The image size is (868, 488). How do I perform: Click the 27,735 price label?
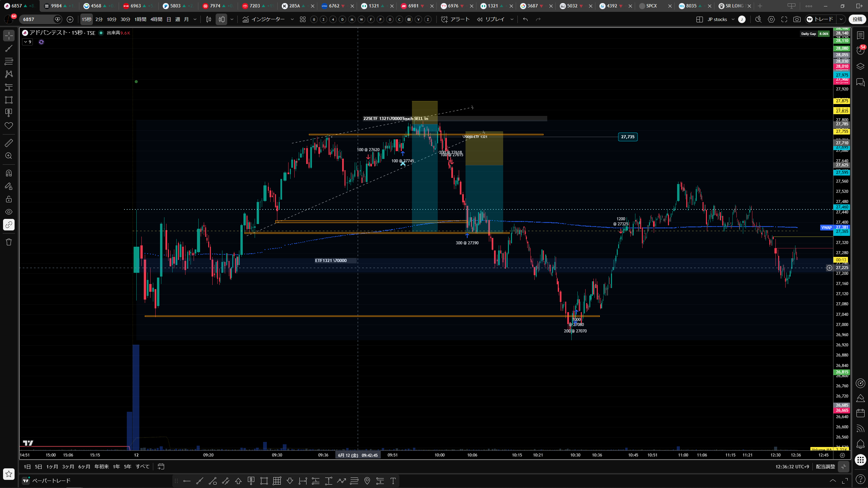pyautogui.click(x=628, y=137)
